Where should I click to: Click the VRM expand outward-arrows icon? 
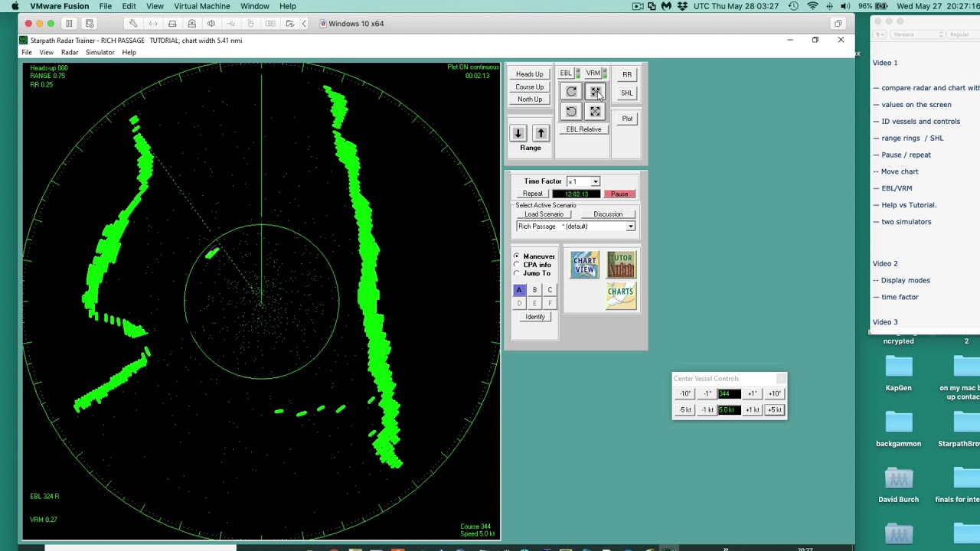596,112
